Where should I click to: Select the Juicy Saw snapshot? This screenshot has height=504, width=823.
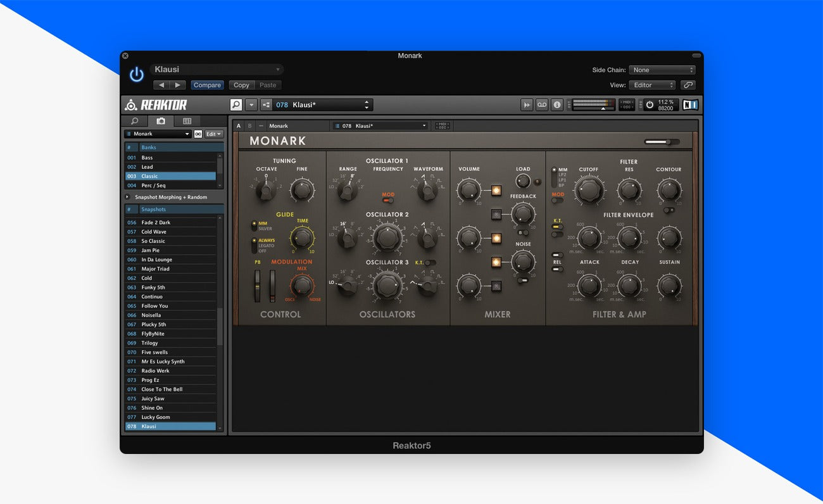pyautogui.click(x=170, y=399)
